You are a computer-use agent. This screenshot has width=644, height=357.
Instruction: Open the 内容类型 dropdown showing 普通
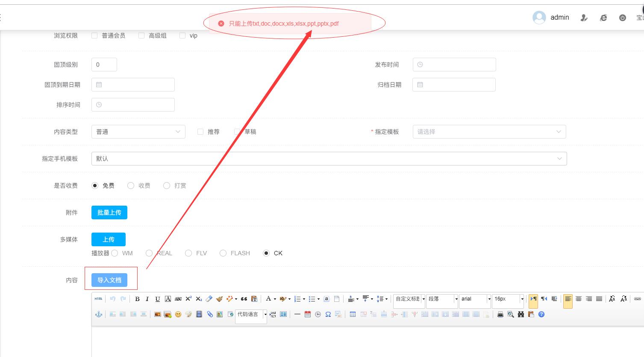click(138, 132)
